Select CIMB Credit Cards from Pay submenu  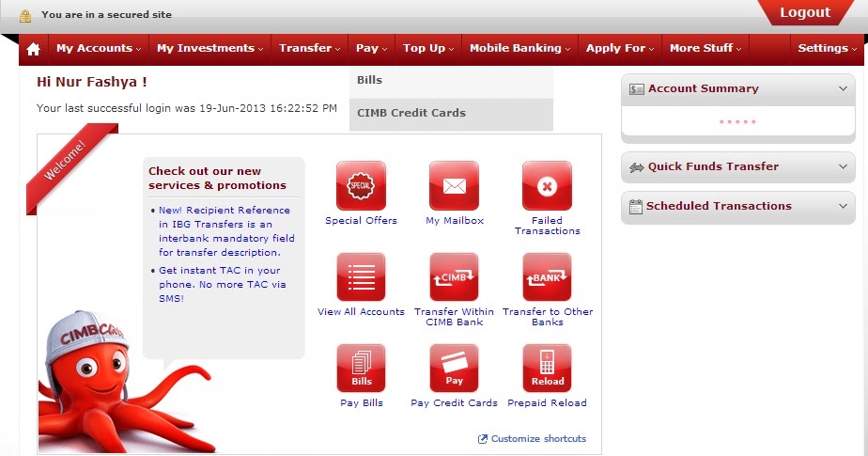point(451,114)
